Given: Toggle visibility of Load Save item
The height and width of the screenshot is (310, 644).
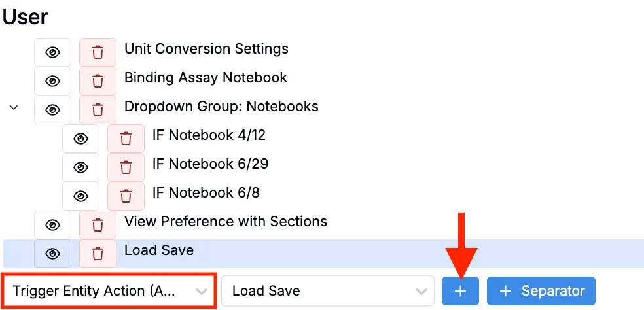Looking at the screenshot, I should click(x=52, y=253).
